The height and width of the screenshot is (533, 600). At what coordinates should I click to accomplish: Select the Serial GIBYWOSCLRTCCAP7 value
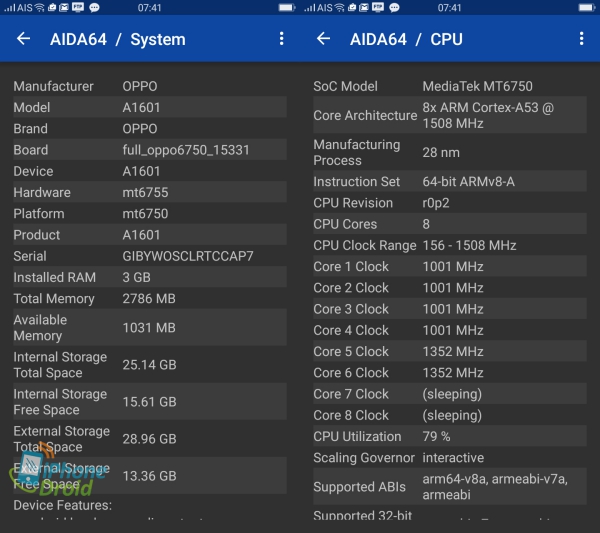click(x=188, y=256)
